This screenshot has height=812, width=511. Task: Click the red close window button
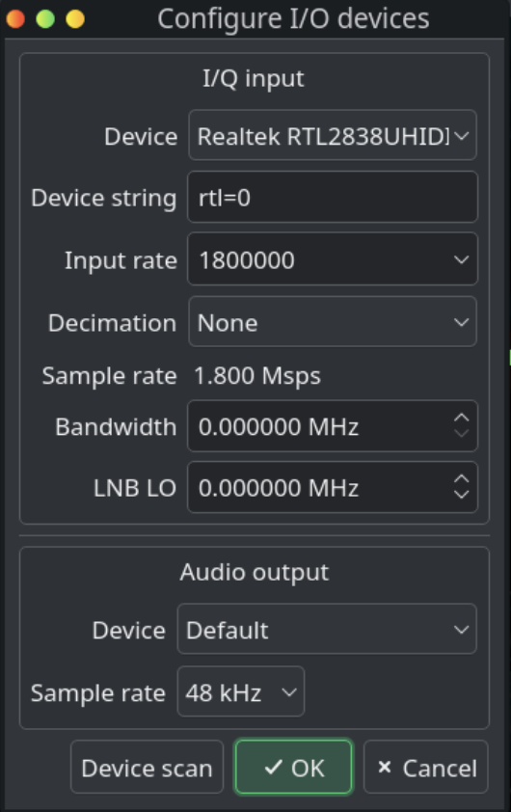click(x=15, y=19)
